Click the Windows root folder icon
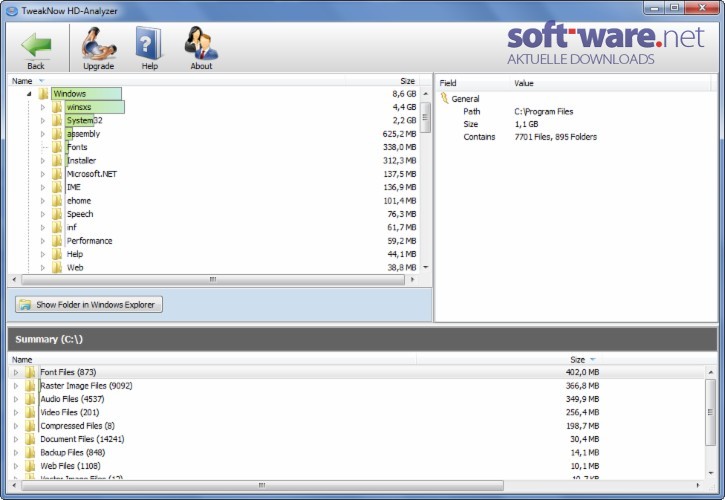Screen dimensions: 725x500 coord(43,94)
